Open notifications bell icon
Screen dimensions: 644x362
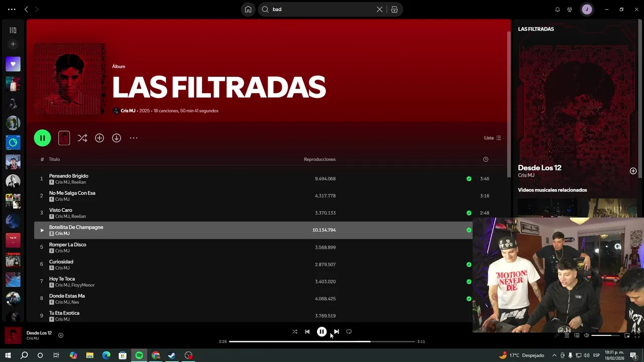coord(557,9)
